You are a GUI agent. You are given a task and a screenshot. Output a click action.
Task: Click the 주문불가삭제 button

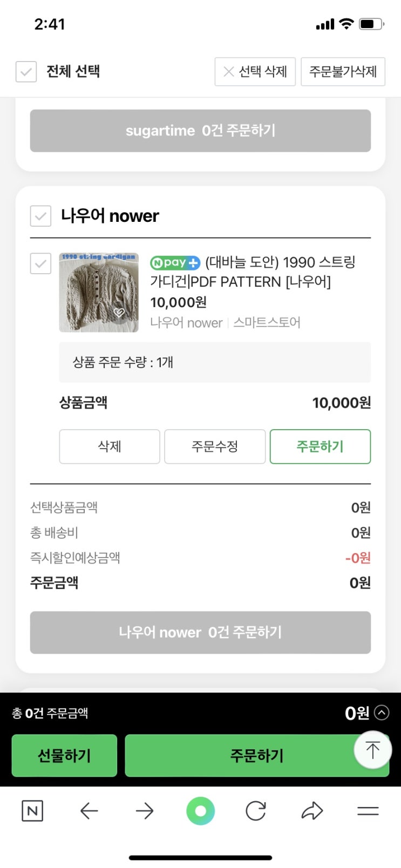tap(343, 71)
